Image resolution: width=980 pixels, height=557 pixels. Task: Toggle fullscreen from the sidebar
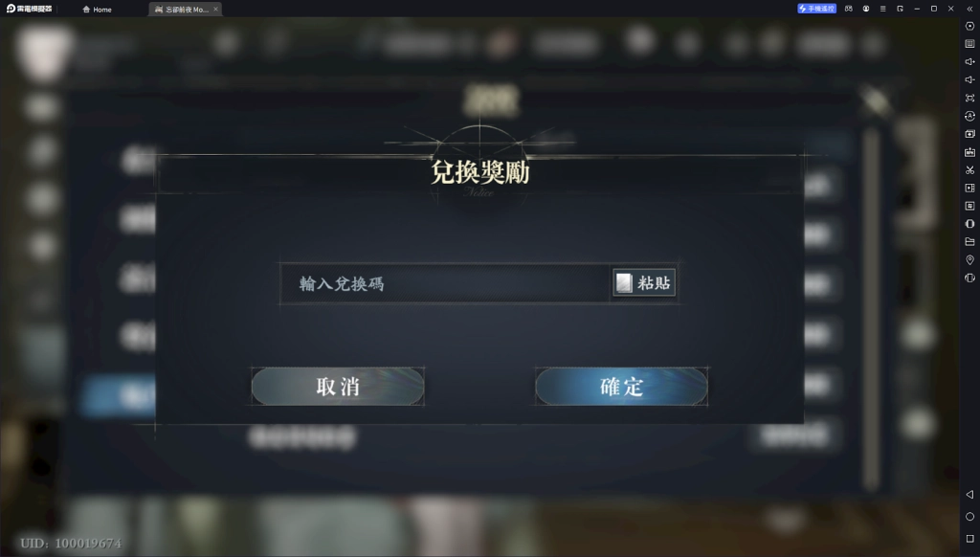coord(969,99)
